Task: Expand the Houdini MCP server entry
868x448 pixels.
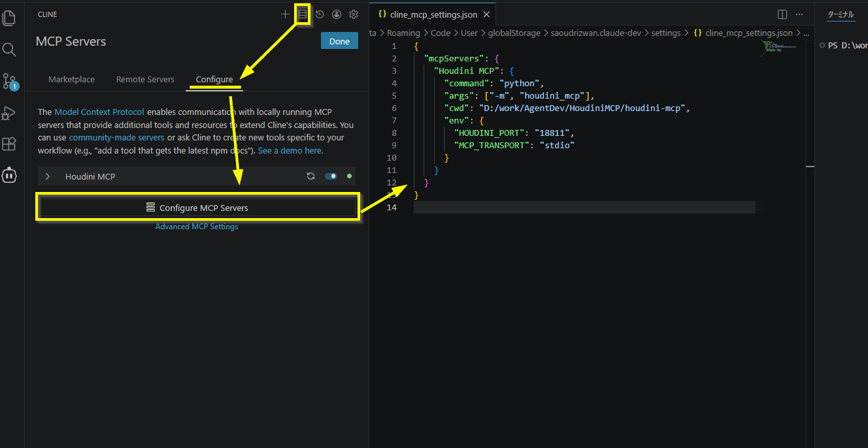Action: tap(48, 176)
